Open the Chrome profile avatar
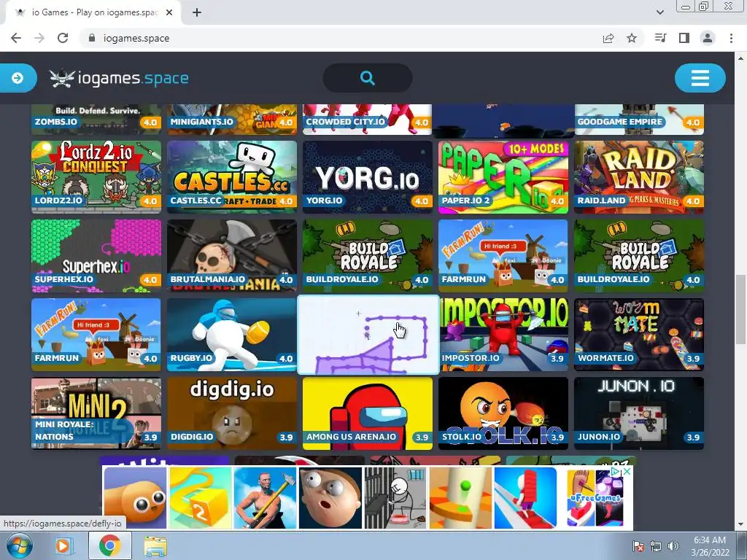747x560 pixels. pos(708,38)
